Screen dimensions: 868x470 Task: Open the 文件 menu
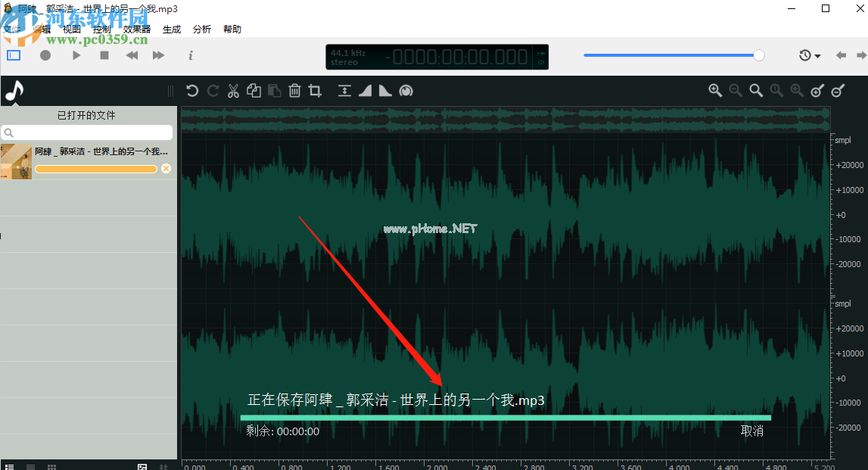(x=12, y=30)
